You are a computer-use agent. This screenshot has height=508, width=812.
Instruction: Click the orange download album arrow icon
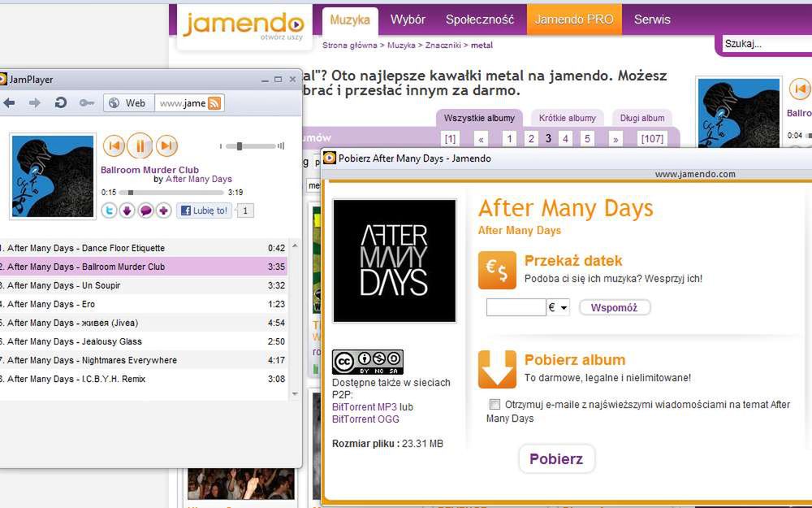[x=497, y=369]
